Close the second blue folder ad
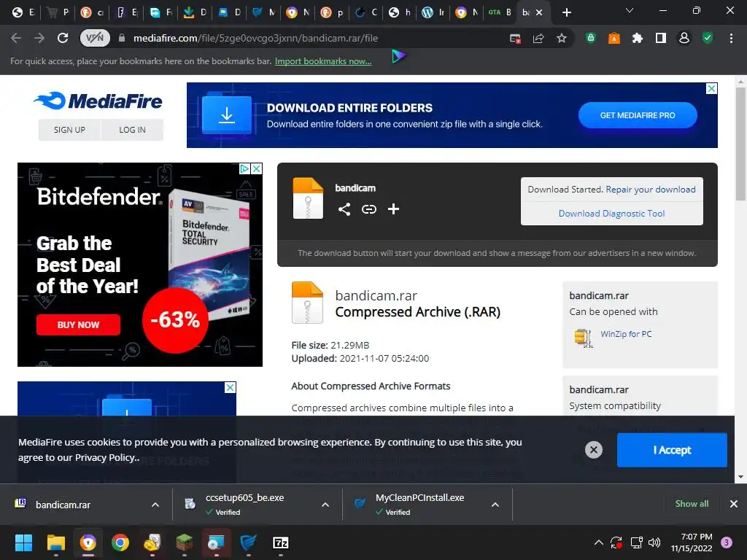Viewport: 747px width, 560px height. point(230,388)
